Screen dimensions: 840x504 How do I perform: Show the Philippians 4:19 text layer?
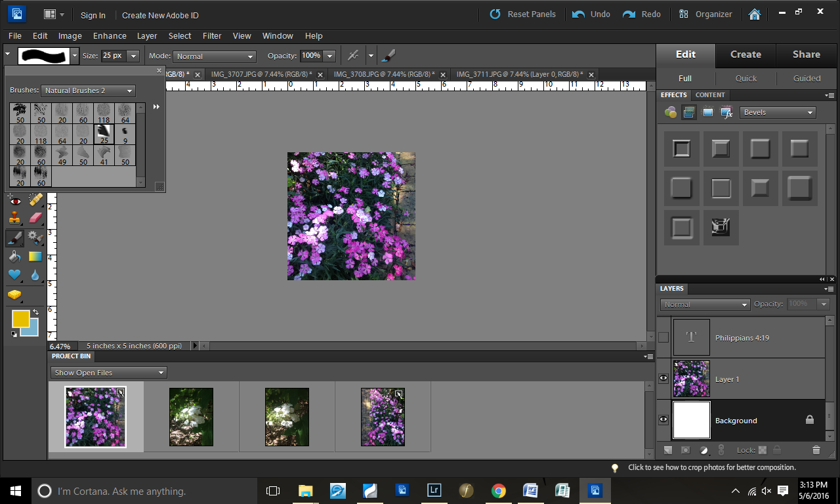[663, 337]
